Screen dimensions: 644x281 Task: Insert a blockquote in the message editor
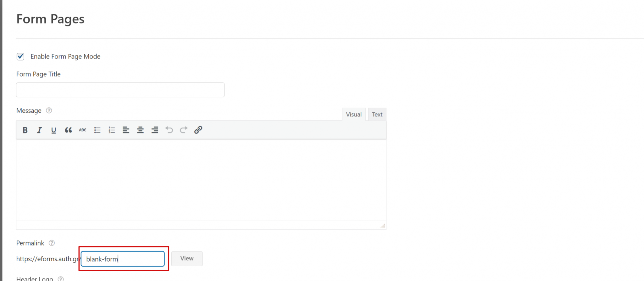pos(68,130)
